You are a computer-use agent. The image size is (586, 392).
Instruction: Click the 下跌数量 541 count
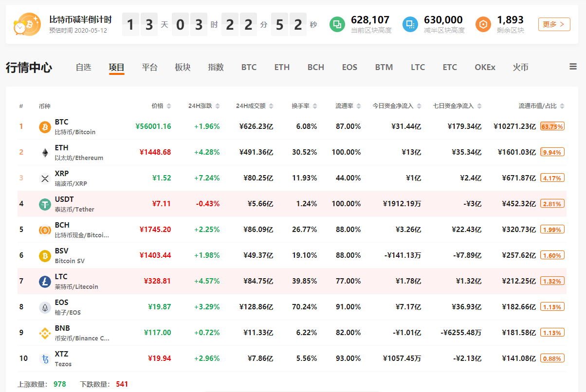tap(122, 384)
